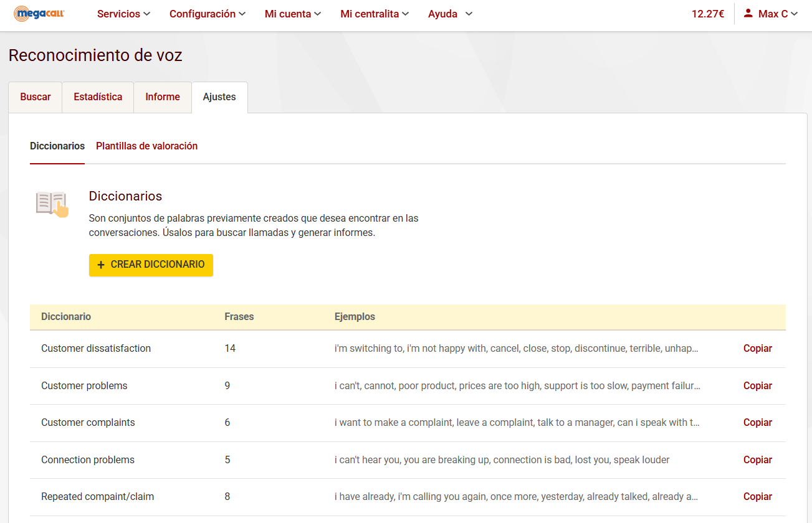Expand the Configuración menu
This screenshot has height=523, width=812.
207,14
